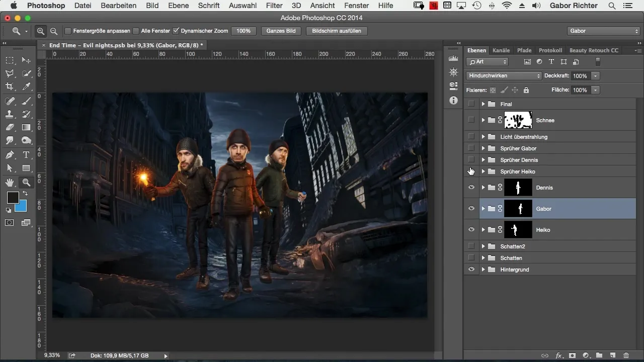
Task: Select the Polygonal Lasso tool
Action: pyautogui.click(x=10, y=73)
